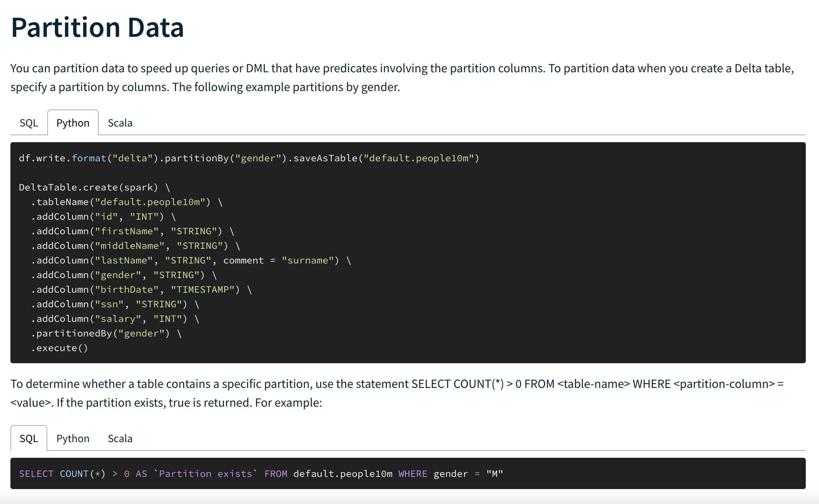Viewport: 819px width, 504px height.
Task: Click the addColumn "middleName" line
Action: click(135, 246)
